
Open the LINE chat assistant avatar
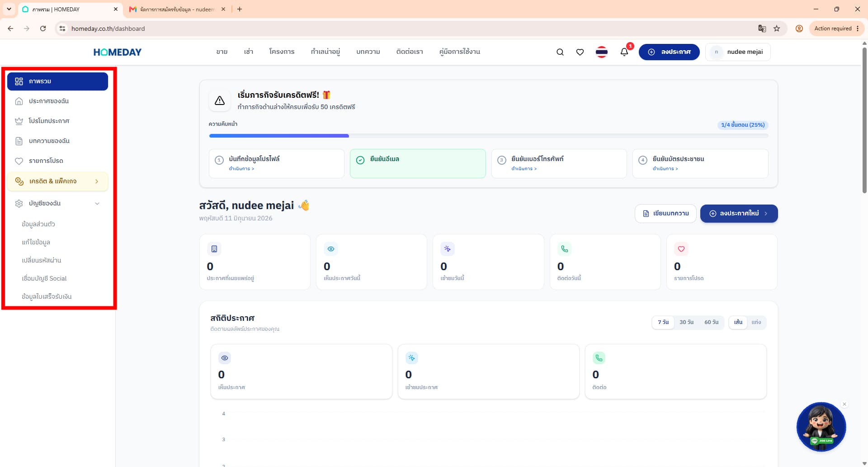pyautogui.click(x=821, y=427)
